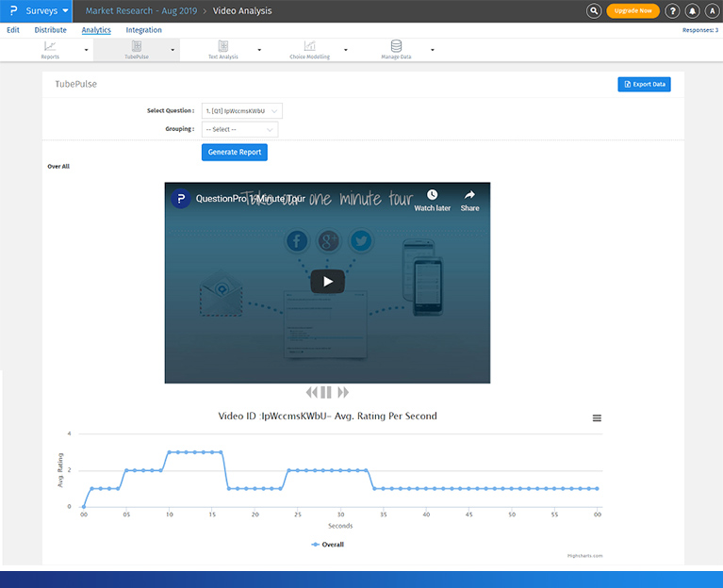Toggle the Overall legend series

pyautogui.click(x=327, y=545)
